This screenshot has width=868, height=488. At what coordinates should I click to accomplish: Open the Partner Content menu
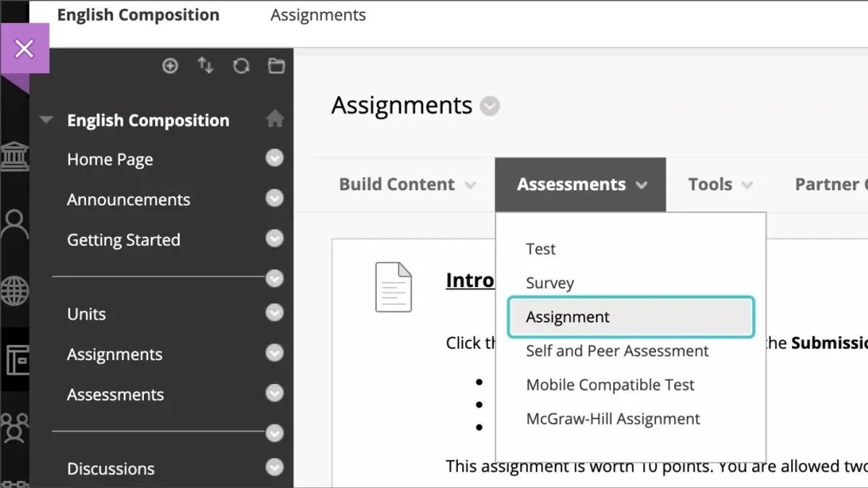click(830, 184)
